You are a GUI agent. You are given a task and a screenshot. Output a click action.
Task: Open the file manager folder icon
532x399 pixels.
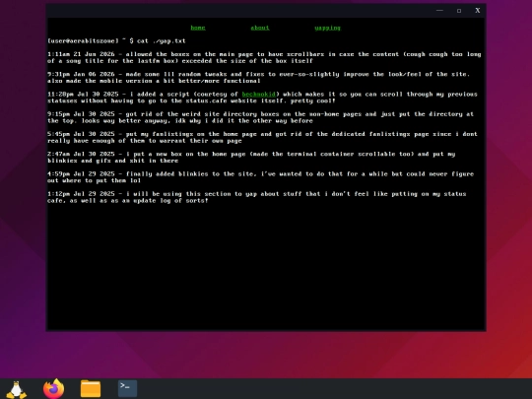point(91,388)
